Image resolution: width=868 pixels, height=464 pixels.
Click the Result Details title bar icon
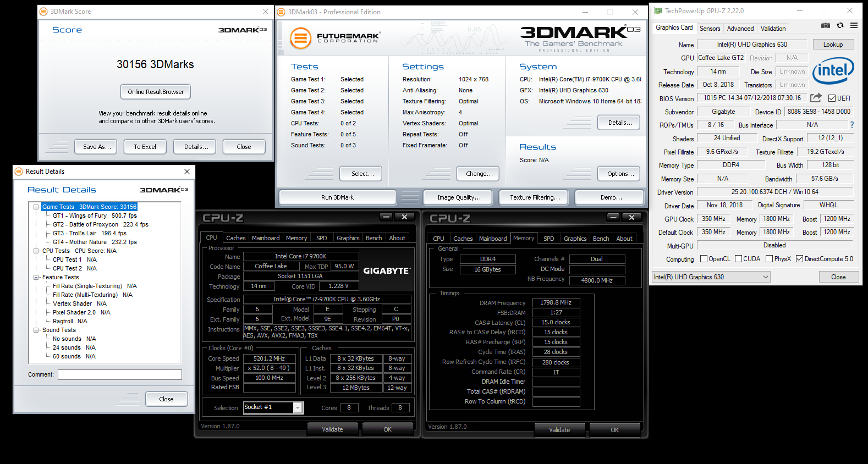19,172
